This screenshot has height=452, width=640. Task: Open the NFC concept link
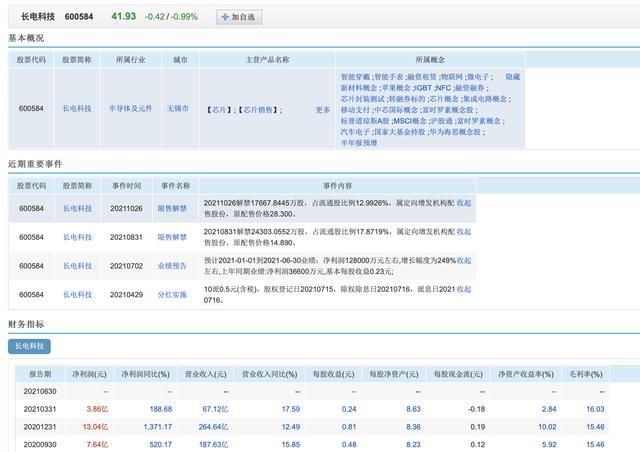pyautogui.click(x=443, y=87)
